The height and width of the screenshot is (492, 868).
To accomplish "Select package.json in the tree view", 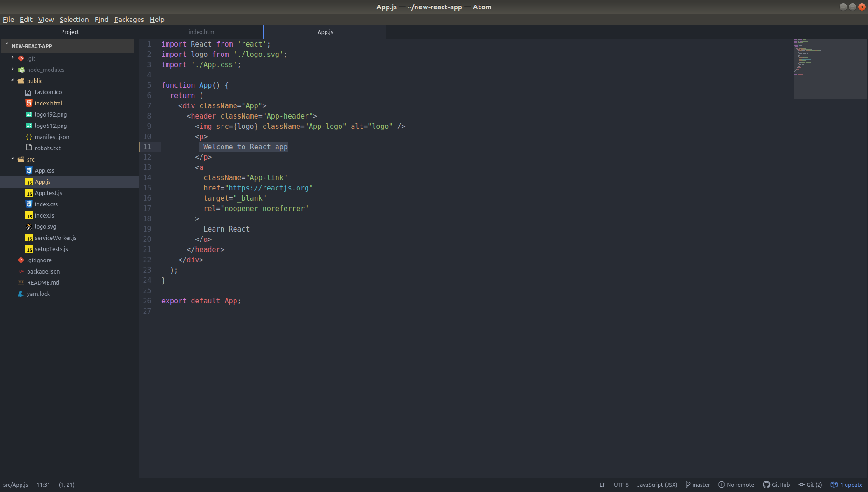I will click(x=69, y=271).
